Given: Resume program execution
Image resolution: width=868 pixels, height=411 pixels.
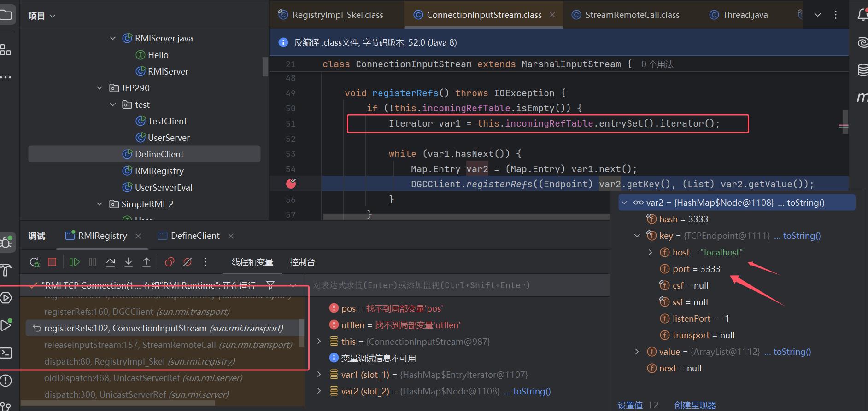Looking at the screenshot, I should pos(74,262).
